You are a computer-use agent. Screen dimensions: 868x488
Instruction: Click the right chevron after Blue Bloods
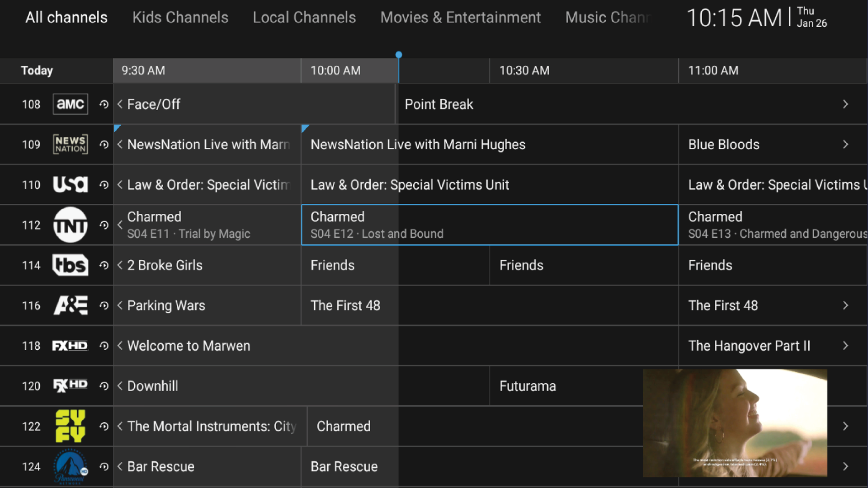pyautogui.click(x=845, y=145)
